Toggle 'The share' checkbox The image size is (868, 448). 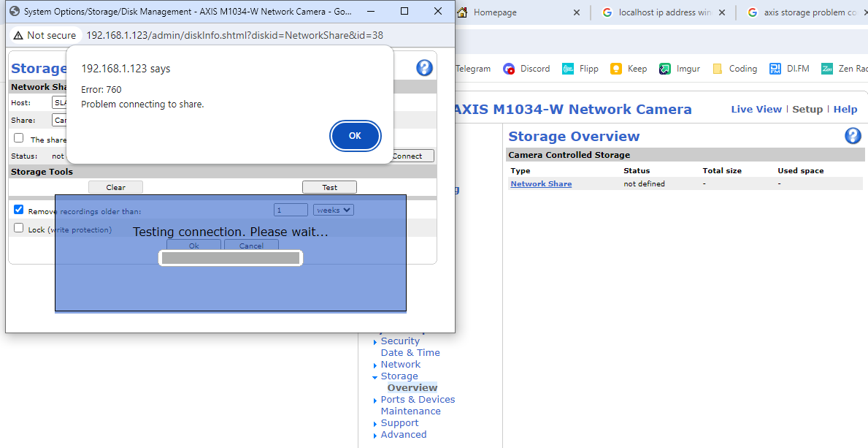coord(19,138)
